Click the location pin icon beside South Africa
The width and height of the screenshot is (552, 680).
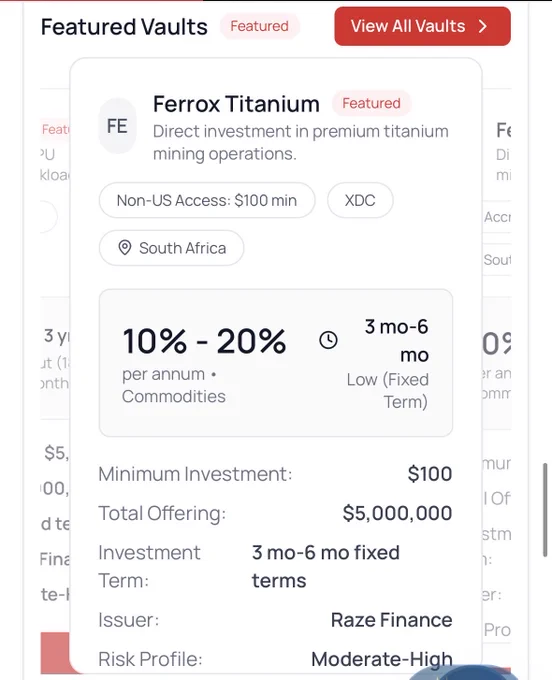pyautogui.click(x=124, y=248)
